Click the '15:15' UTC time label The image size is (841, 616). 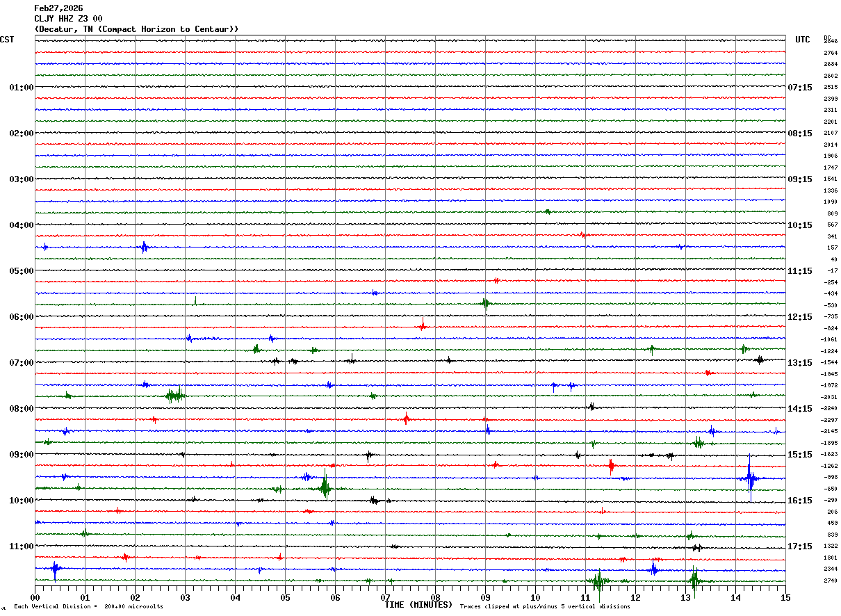click(x=800, y=455)
